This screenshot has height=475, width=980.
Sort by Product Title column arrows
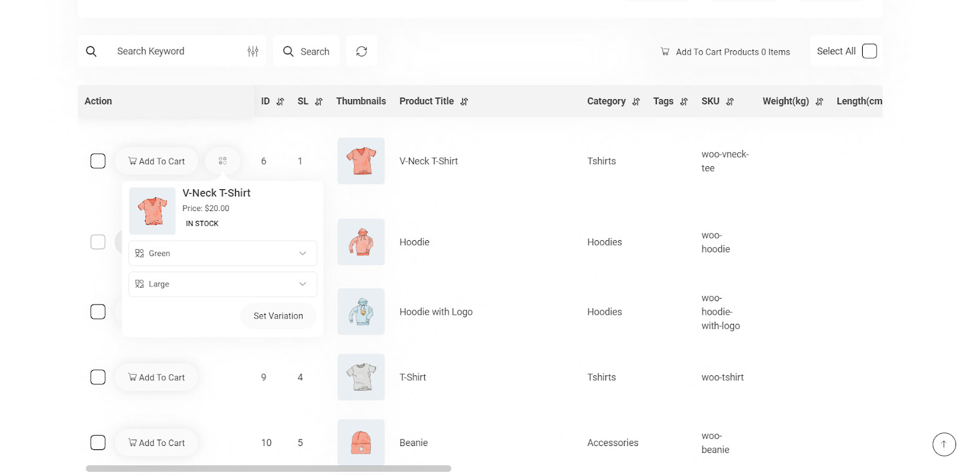[464, 102]
